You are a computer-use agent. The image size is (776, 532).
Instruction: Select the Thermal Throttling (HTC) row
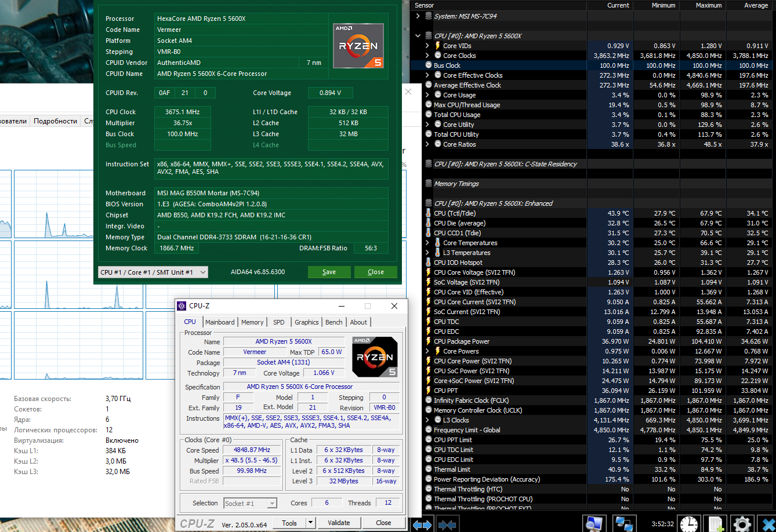click(x=592, y=489)
